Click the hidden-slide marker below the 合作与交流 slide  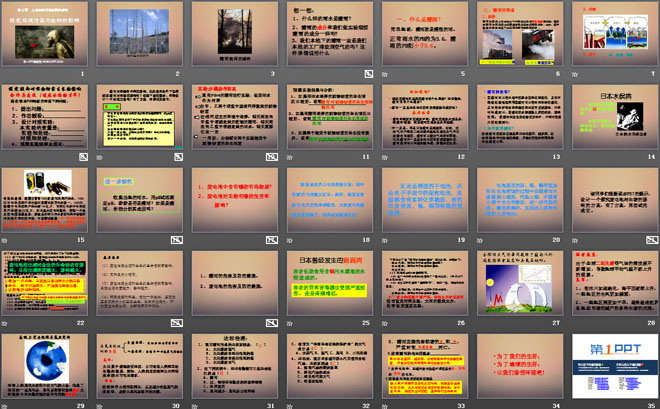(83, 157)
